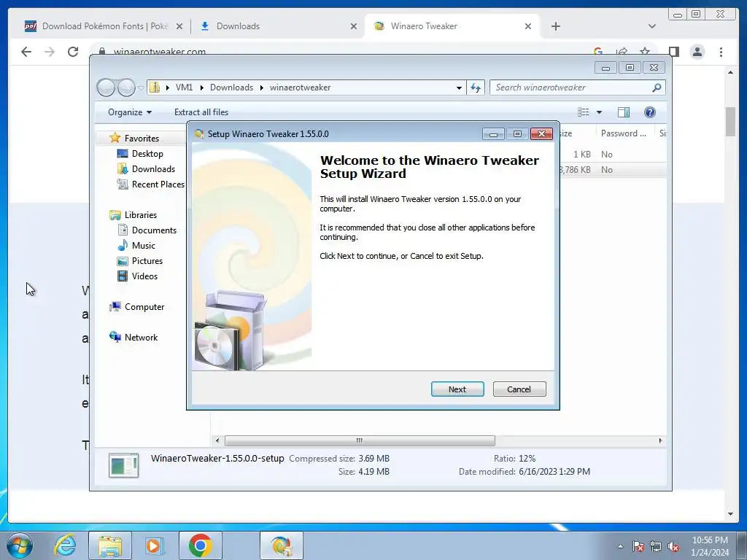Launch Internet Explorer from taskbar

pyautogui.click(x=65, y=545)
